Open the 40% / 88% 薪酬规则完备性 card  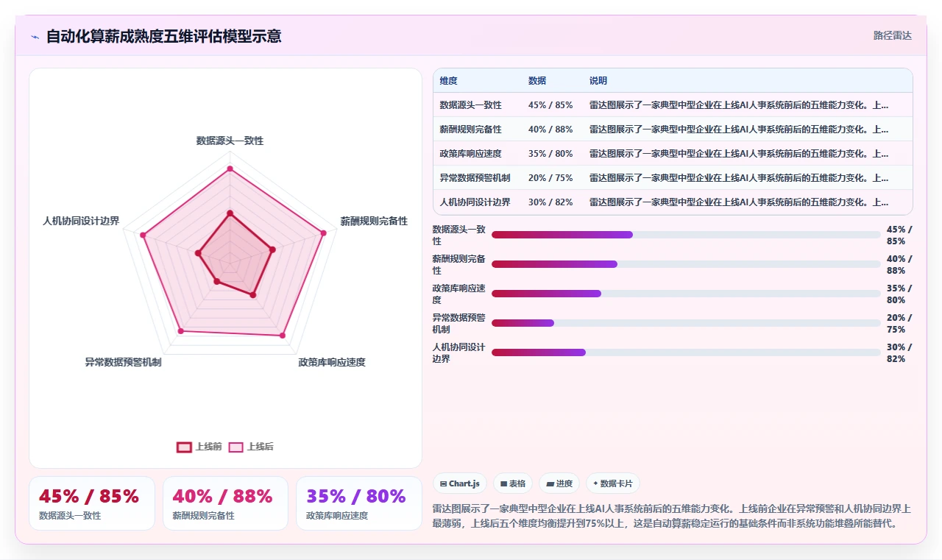(225, 503)
